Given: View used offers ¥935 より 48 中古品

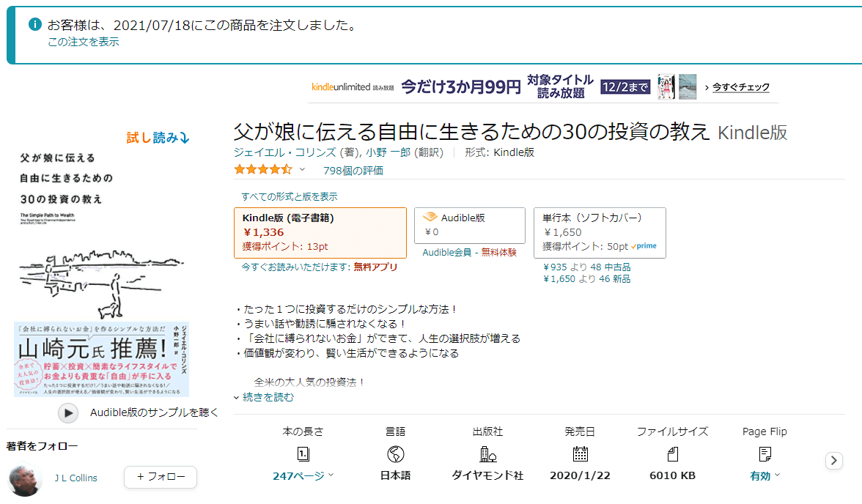Looking at the screenshot, I should point(586,267).
